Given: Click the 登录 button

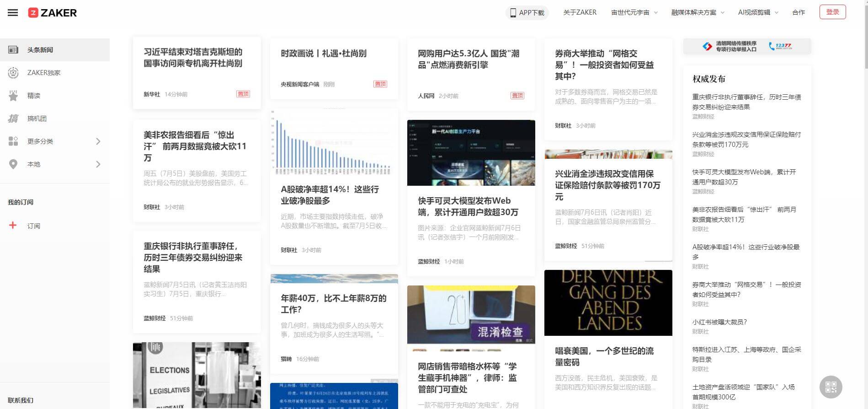Looking at the screenshot, I should click(832, 12).
